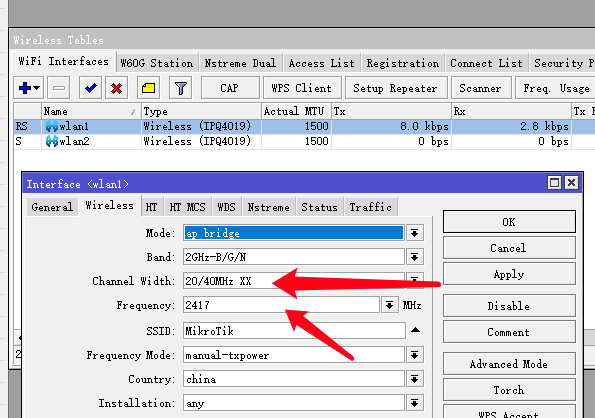Click the yellow comment note icon

tap(148, 88)
